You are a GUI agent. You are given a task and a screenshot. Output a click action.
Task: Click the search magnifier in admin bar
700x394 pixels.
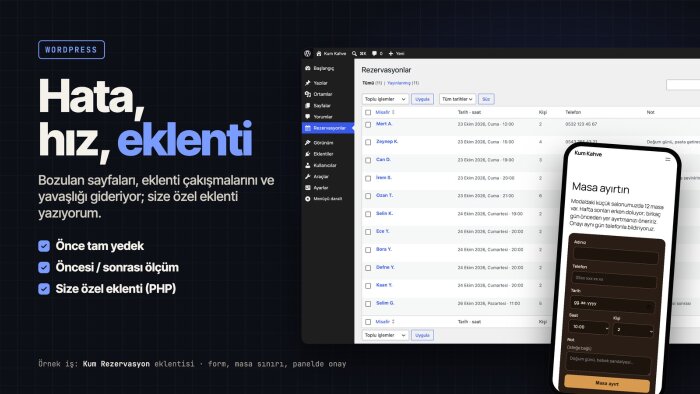tap(354, 54)
